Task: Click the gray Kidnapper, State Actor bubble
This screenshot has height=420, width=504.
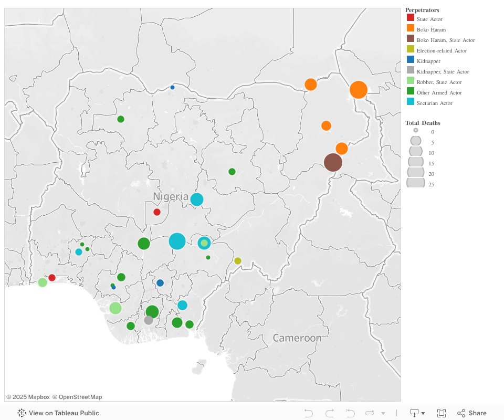Action: click(149, 320)
